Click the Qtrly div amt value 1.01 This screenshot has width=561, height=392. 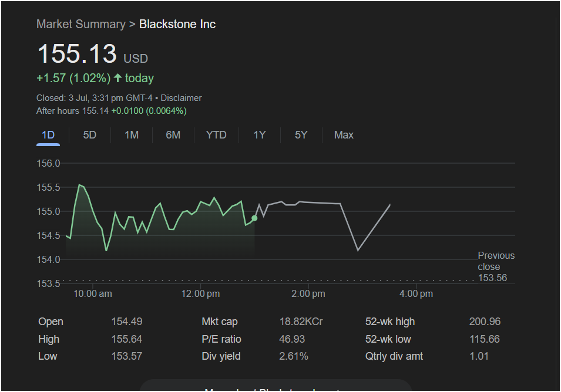point(479,356)
